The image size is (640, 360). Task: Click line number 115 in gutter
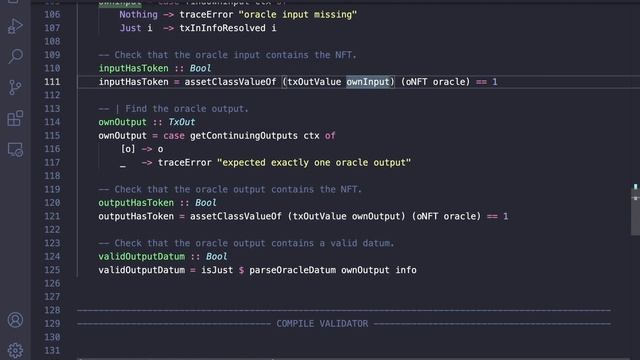click(52, 136)
